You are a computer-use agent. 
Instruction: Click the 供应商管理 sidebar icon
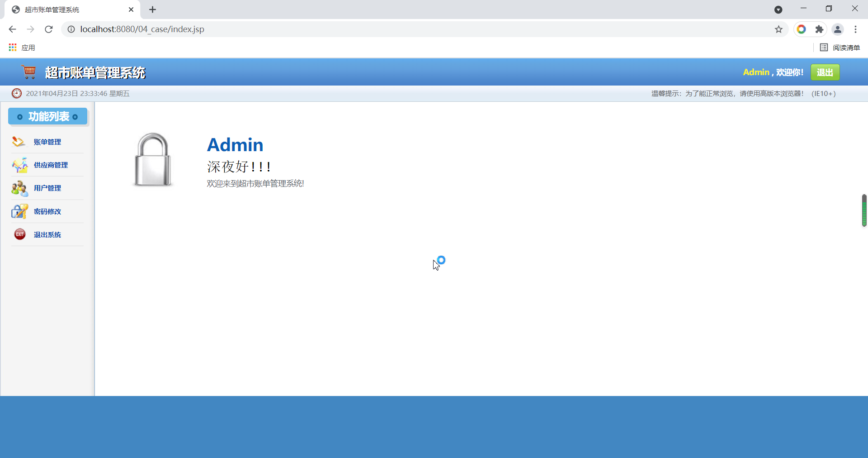(19, 165)
